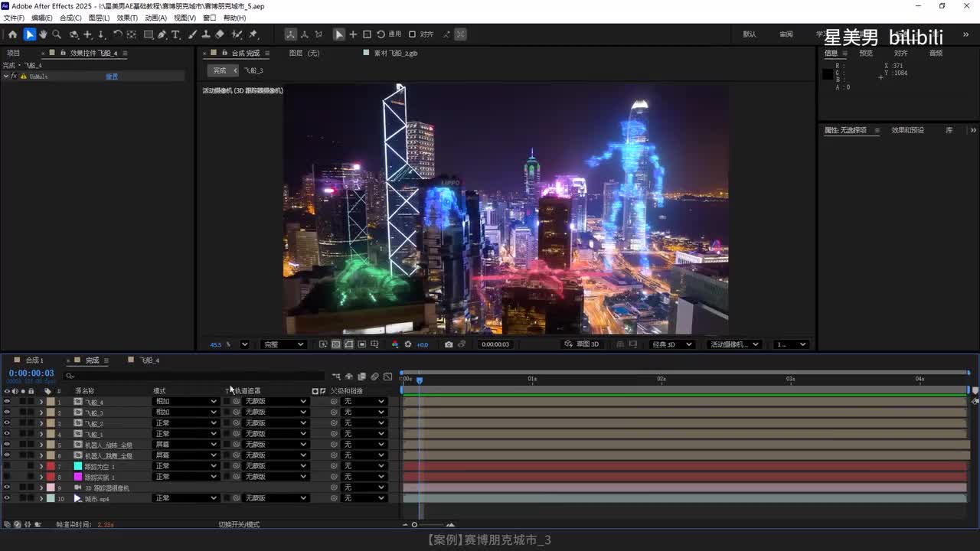Open 机器人_旋转_全息 blend mode dropdown

[x=186, y=445]
